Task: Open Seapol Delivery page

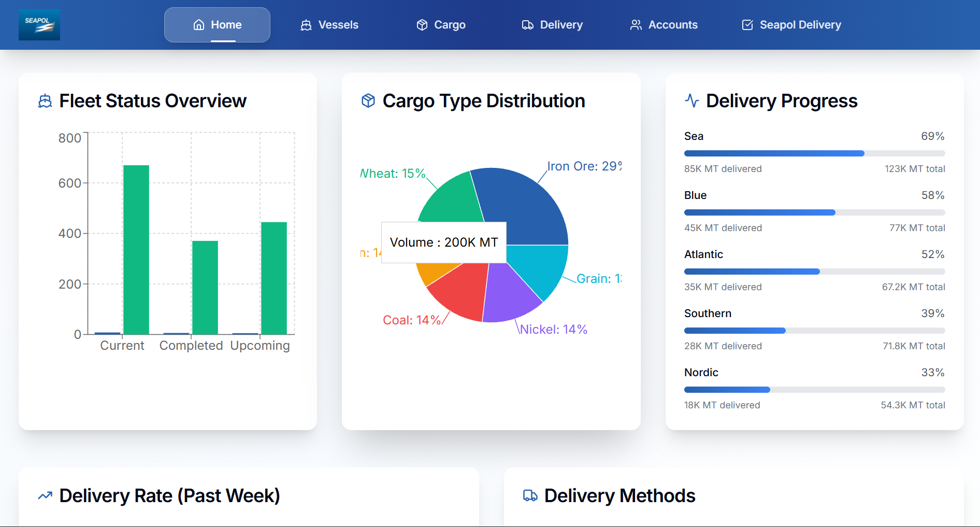Action: [791, 25]
